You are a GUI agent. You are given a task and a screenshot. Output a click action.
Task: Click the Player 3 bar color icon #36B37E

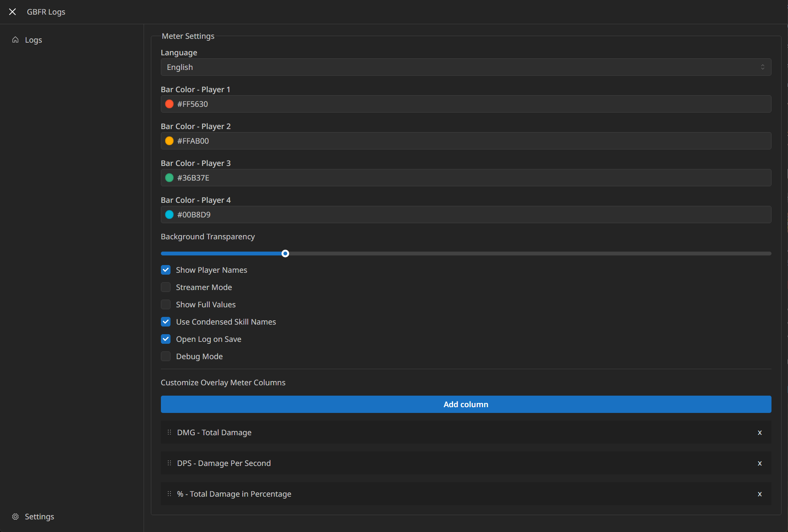point(169,177)
